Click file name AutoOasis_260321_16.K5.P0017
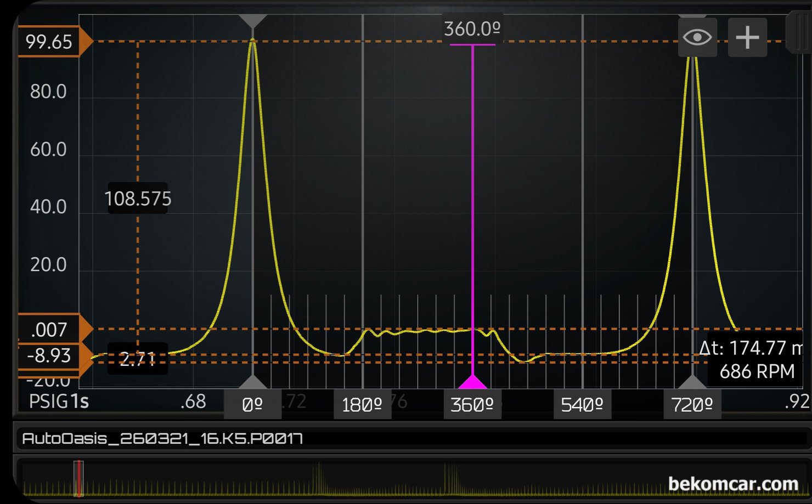The width and height of the screenshot is (812, 504). coord(162,439)
